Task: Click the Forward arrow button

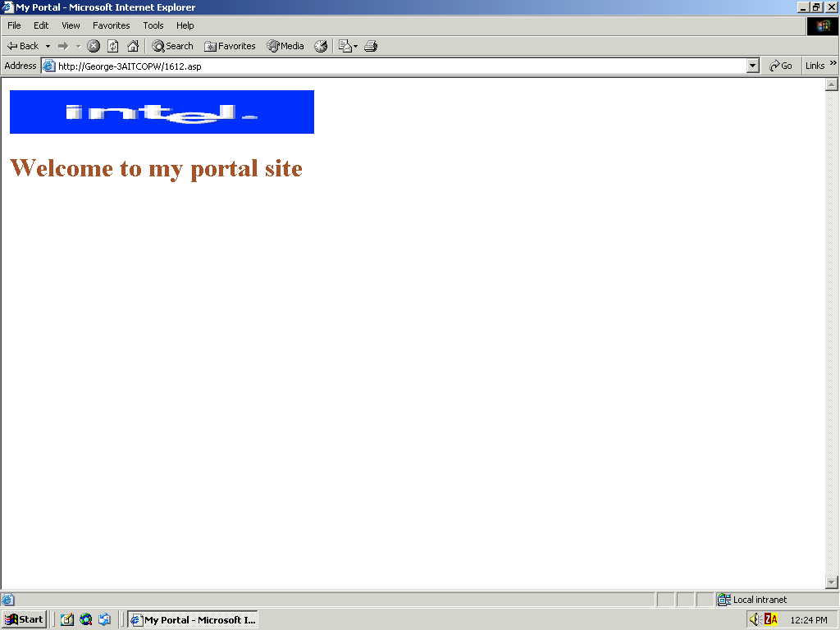Action: [x=63, y=46]
